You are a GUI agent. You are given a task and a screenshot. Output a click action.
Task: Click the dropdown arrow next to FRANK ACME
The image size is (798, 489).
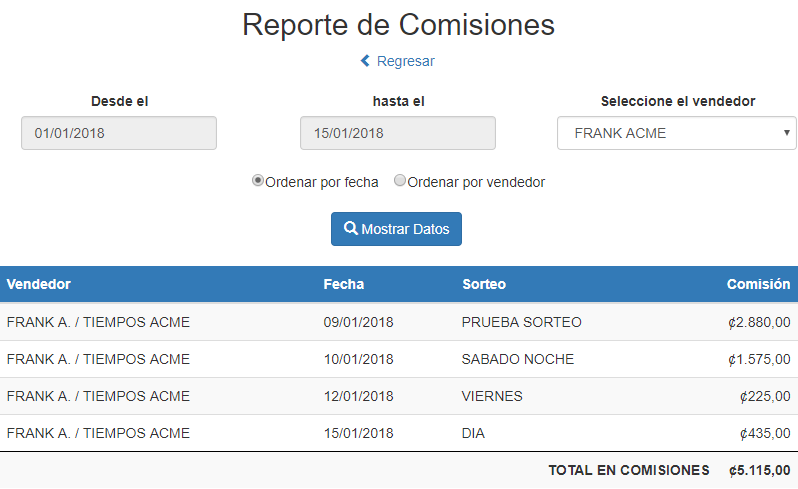click(786, 133)
